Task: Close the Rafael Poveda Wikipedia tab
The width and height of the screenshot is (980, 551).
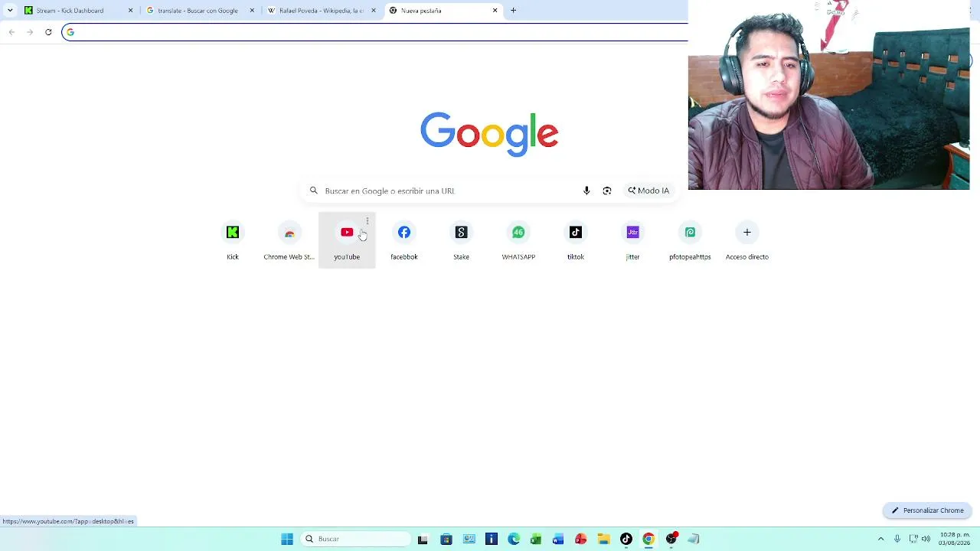Action: coord(374,11)
